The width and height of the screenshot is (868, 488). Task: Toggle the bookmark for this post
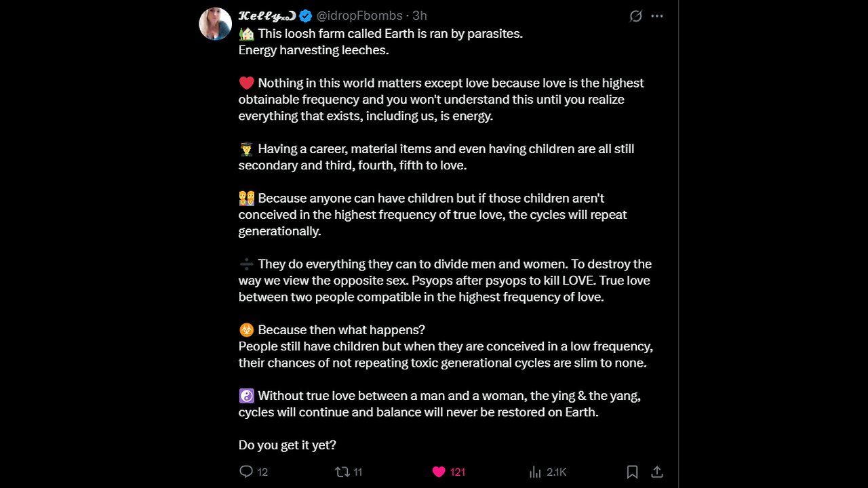click(x=632, y=472)
